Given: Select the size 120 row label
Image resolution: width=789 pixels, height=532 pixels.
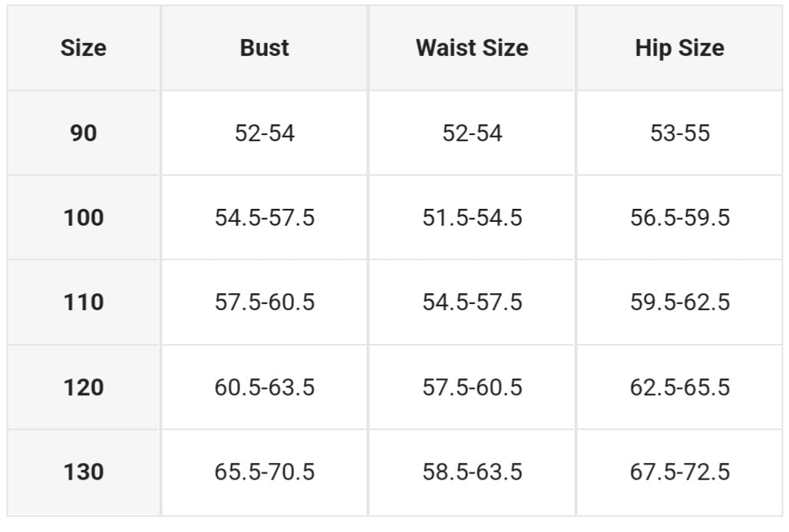Looking at the screenshot, I should [83, 387].
